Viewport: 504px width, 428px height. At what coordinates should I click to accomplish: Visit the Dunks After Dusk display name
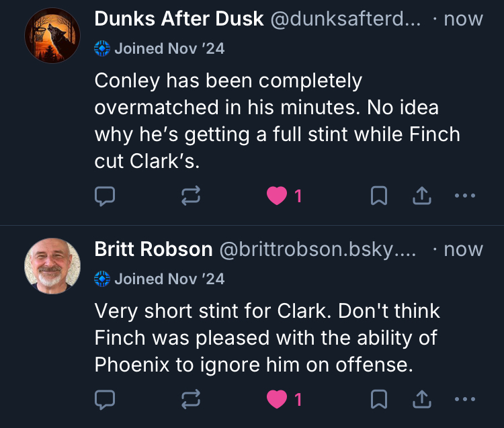coord(179,19)
